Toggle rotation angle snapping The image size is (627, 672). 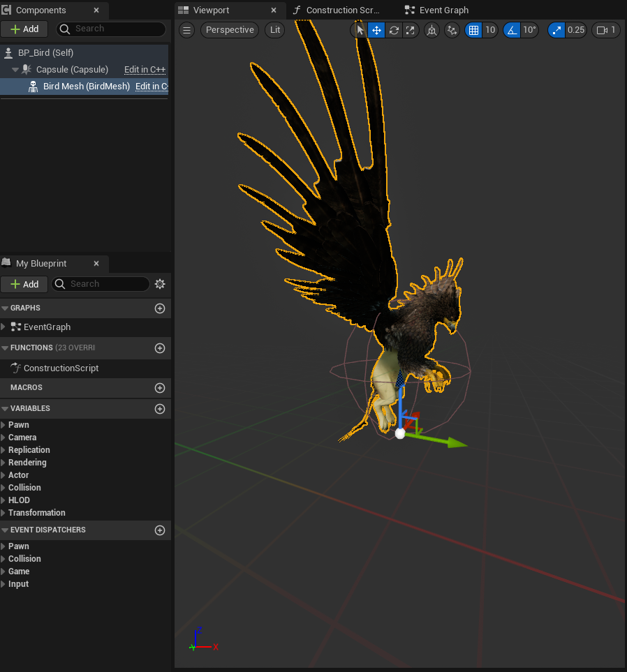click(512, 30)
